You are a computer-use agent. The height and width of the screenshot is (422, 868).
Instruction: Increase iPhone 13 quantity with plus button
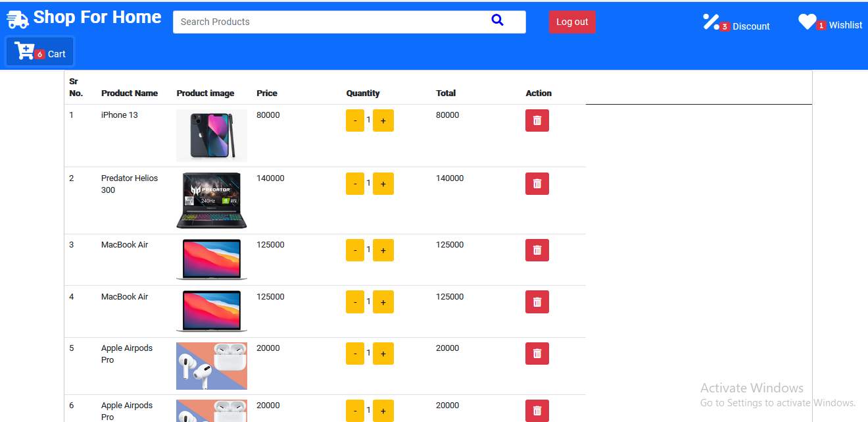pyautogui.click(x=383, y=120)
